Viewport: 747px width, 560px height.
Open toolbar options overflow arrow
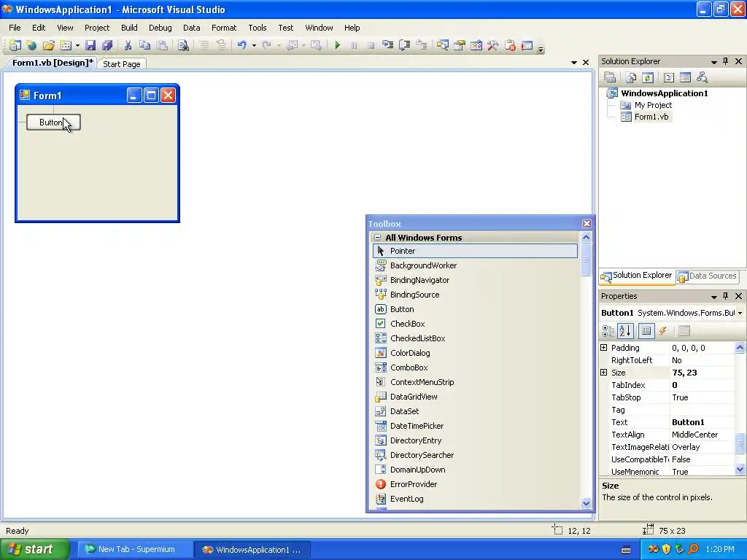click(541, 49)
